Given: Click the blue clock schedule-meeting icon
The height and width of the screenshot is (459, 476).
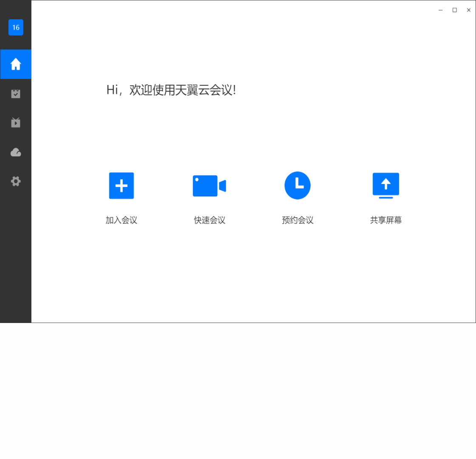Looking at the screenshot, I should pyautogui.click(x=297, y=185).
